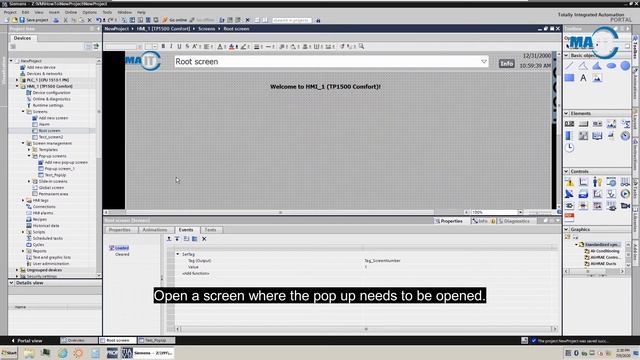Open Test_screen2 in project tree
The image size is (640, 360).
(51, 137)
